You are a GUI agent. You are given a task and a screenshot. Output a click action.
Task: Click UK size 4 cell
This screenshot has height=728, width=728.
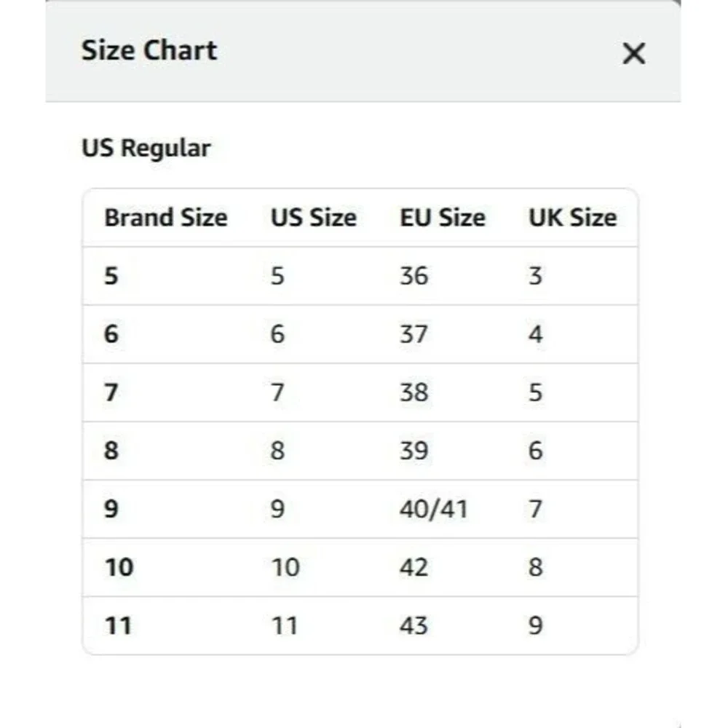[x=535, y=334]
